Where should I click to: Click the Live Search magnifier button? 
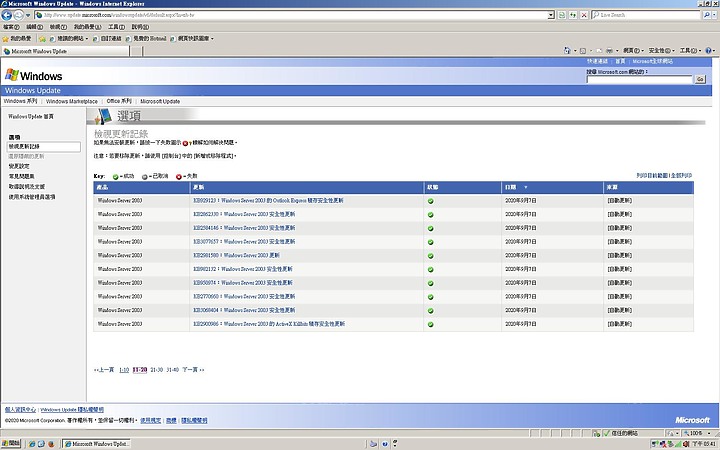pyautogui.click(x=707, y=15)
